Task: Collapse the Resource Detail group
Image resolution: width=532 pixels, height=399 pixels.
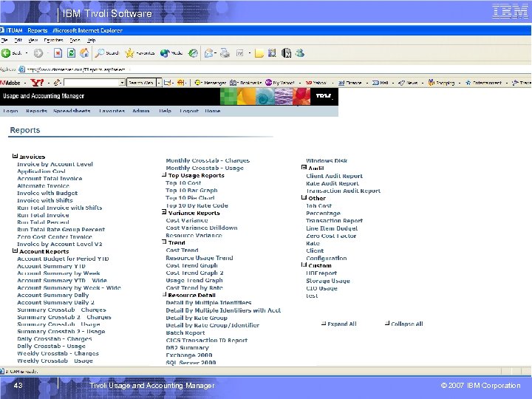Action: (165, 295)
